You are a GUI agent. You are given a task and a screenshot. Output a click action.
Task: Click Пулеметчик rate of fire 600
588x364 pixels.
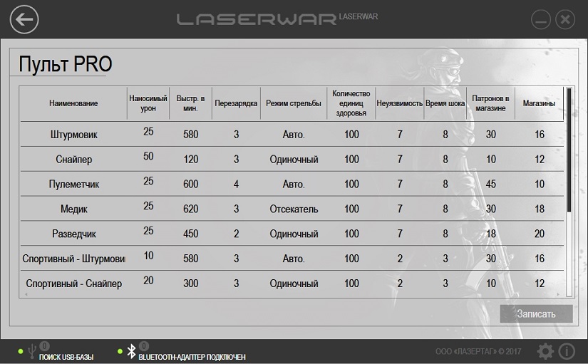(x=190, y=184)
